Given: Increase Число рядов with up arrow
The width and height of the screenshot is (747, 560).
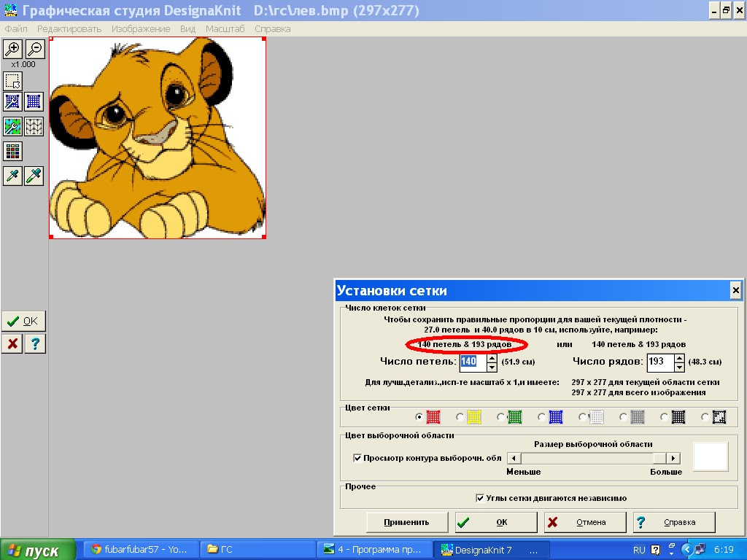Looking at the screenshot, I should pyautogui.click(x=680, y=357).
